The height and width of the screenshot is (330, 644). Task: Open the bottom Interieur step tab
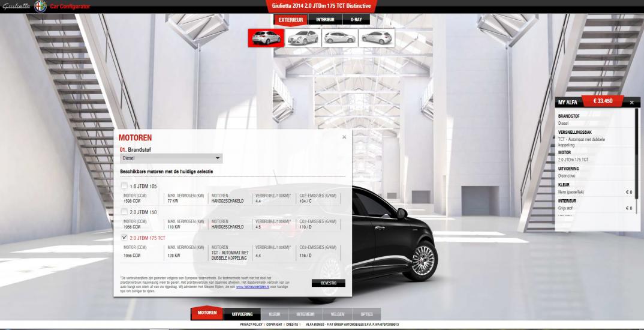click(x=305, y=314)
